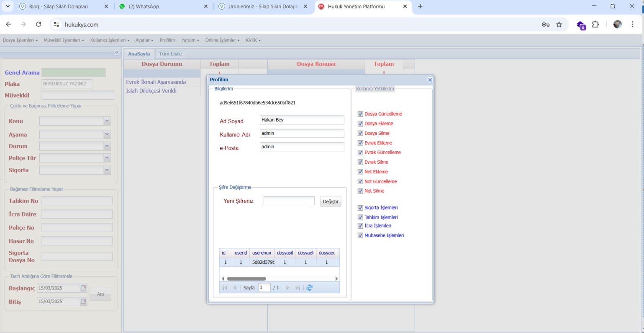Open the Başlangıç date calendar picker
This screenshot has height=333, width=644.
click(83, 288)
